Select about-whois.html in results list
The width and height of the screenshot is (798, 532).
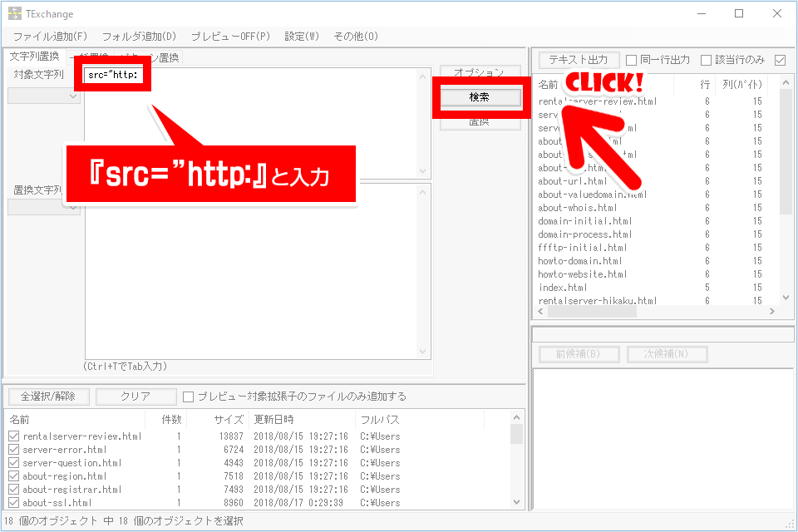coord(578,208)
